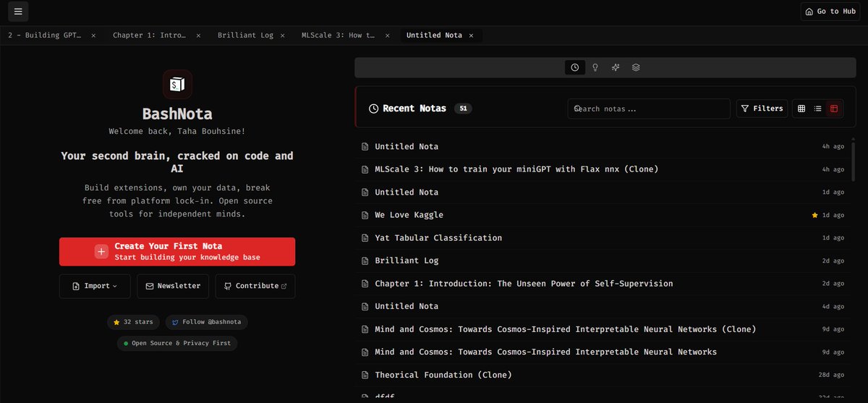The height and width of the screenshot is (403, 868).
Task: Focus the Search notas field
Action: pyautogui.click(x=649, y=109)
